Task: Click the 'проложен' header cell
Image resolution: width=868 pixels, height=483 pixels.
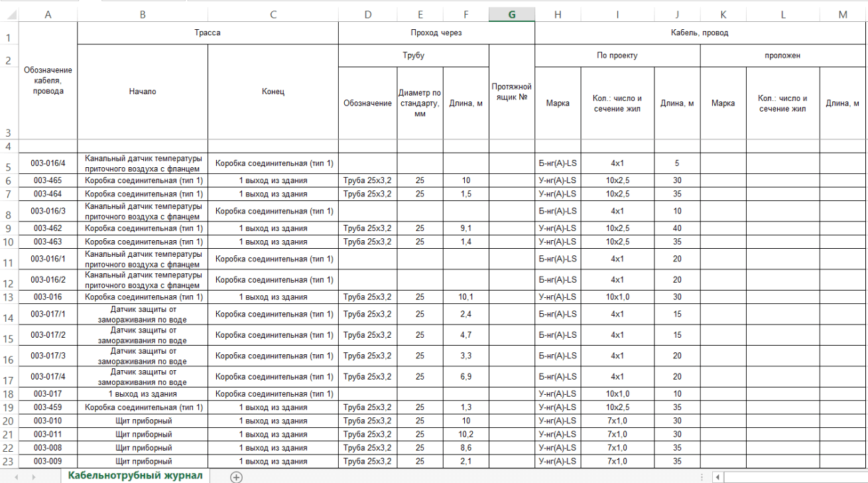Action: click(x=783, y=56)
